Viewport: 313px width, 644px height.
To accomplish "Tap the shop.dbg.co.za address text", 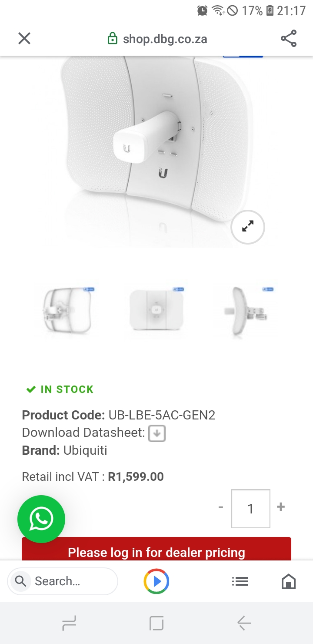I will [165, 39].
